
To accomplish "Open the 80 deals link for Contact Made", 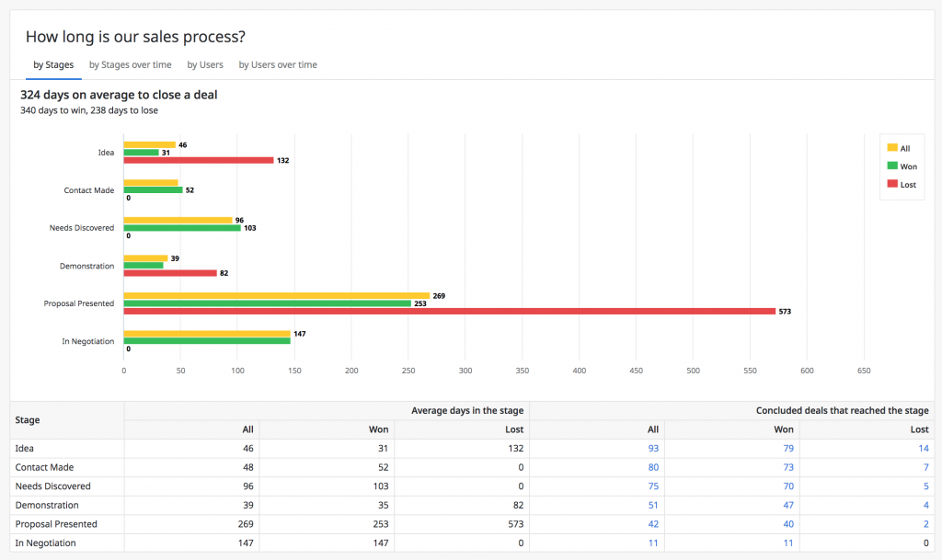I will (x=653, y=467).
